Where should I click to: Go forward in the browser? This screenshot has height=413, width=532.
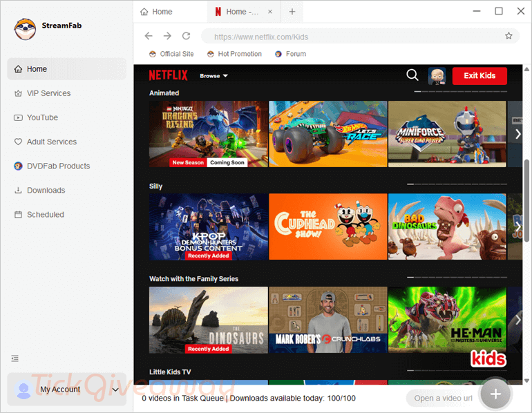point(167,36)
